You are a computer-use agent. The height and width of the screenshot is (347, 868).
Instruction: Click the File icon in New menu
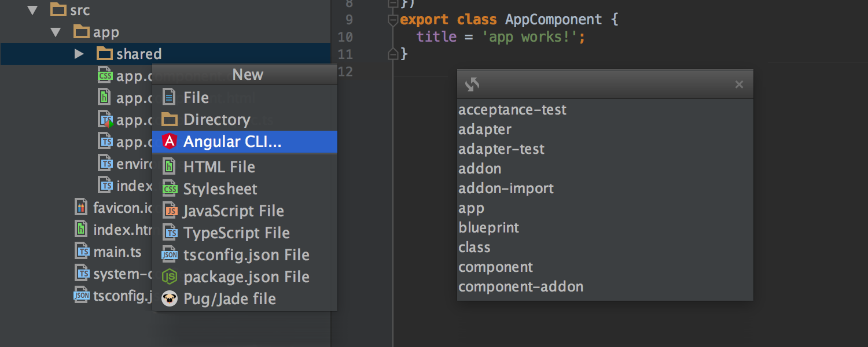(169, 97)
